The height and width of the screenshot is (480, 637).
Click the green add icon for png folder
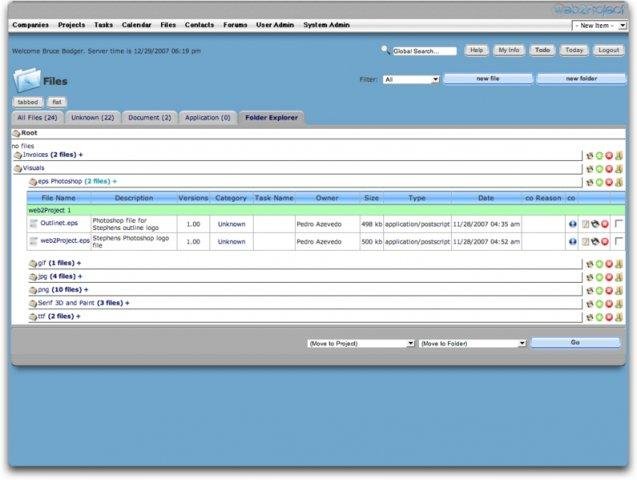599,290
